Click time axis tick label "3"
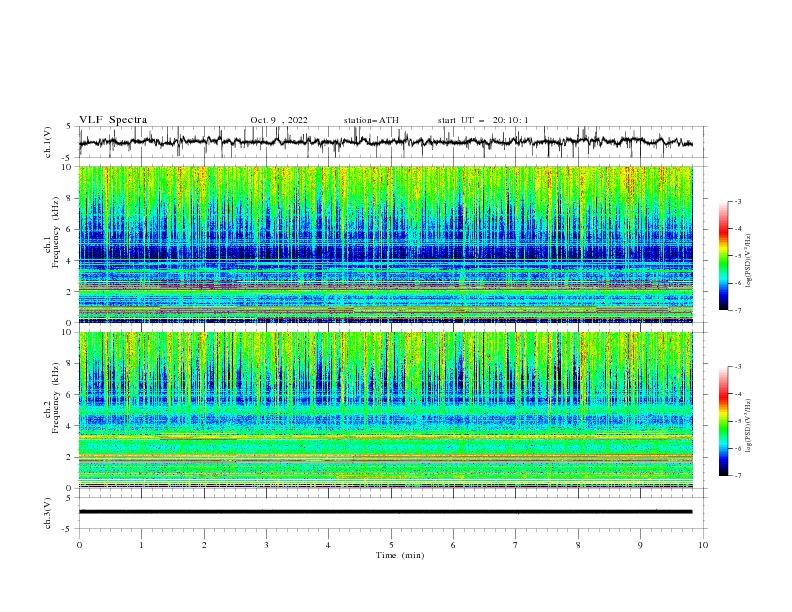 click(x=266, y=545)
